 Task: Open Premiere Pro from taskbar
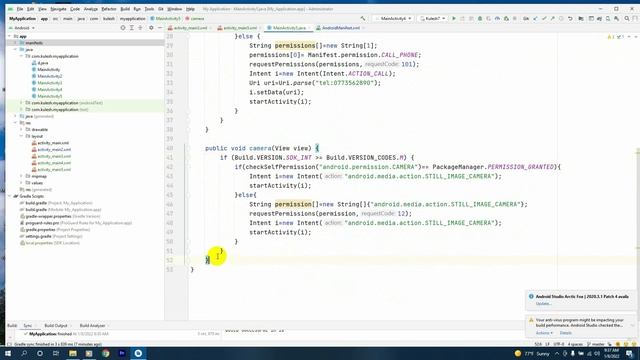click(122, 353)
